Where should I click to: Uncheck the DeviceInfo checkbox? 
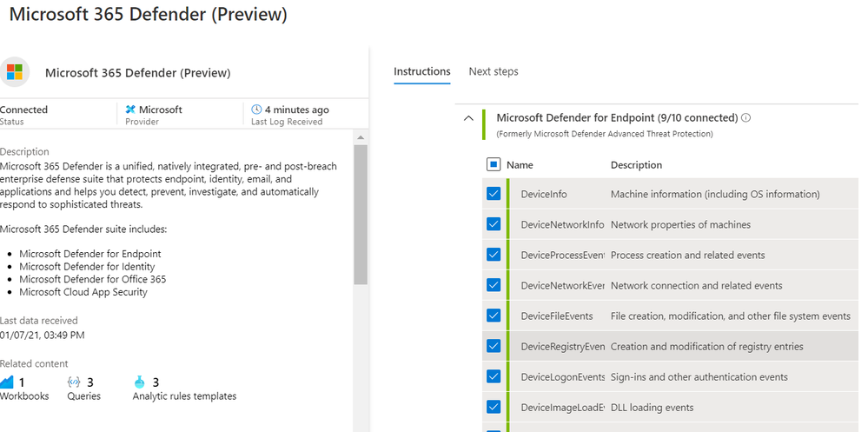(x=494, y=194)
